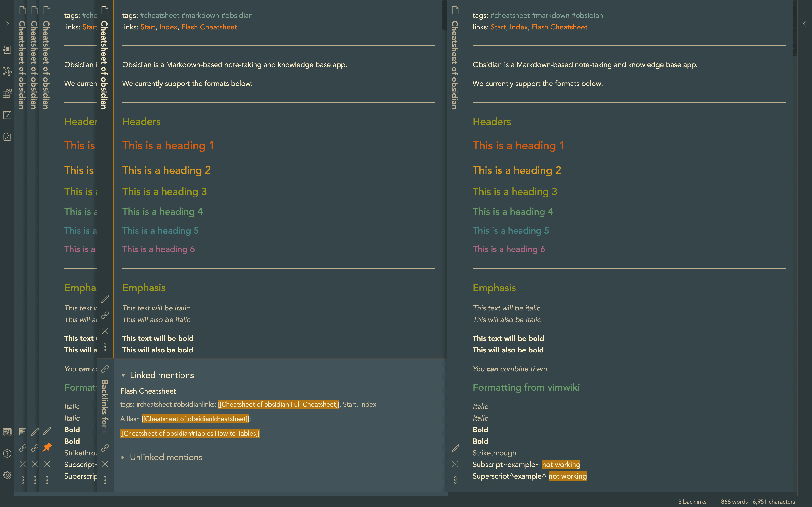Open the quick switcher icon in the ribbon
The image size is (812, 507).
[7, 50]
